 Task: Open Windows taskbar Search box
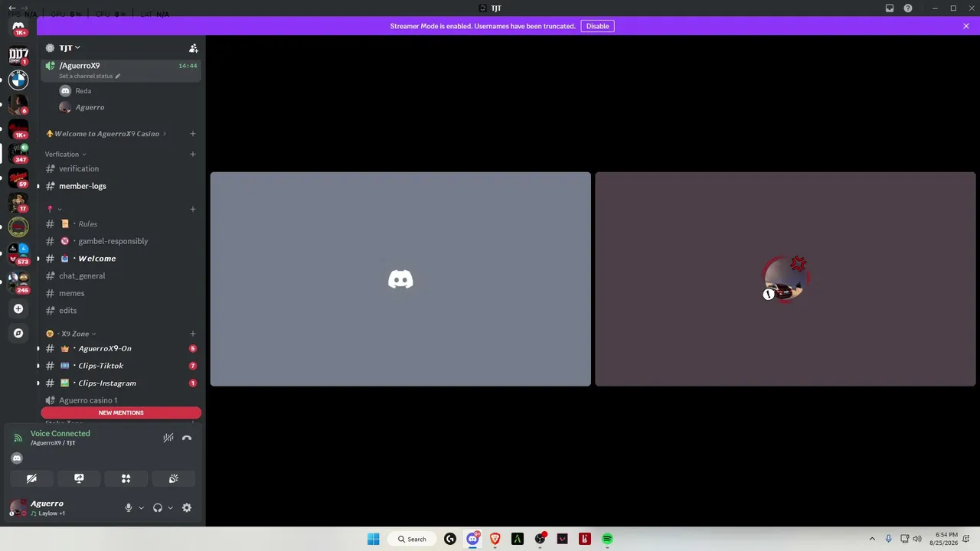point(412,539)
